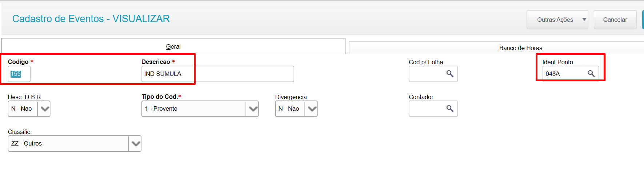Screen dimensions: 644x176
Task: Open the Cod.p/ Folha lookup magnifier
Action: click(450, 74)
